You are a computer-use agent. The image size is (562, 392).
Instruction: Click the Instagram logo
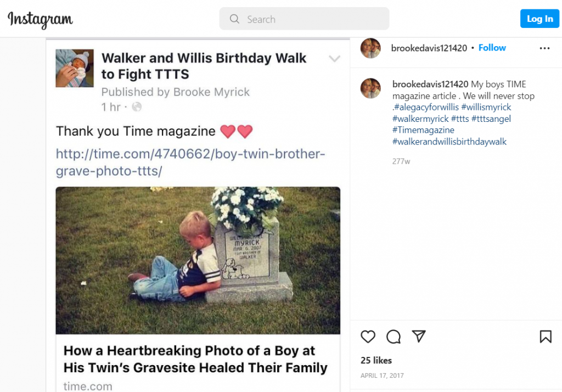point(40,20)
